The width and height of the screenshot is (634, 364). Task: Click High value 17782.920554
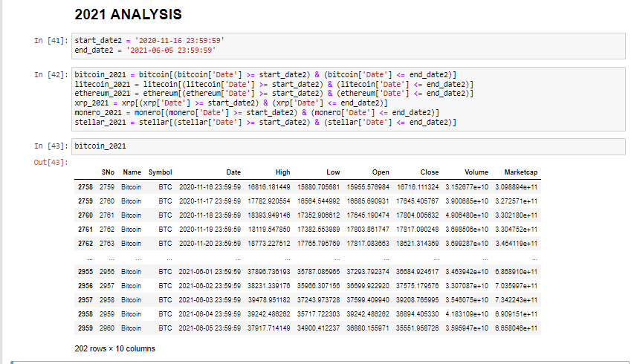tap(269, 201)
